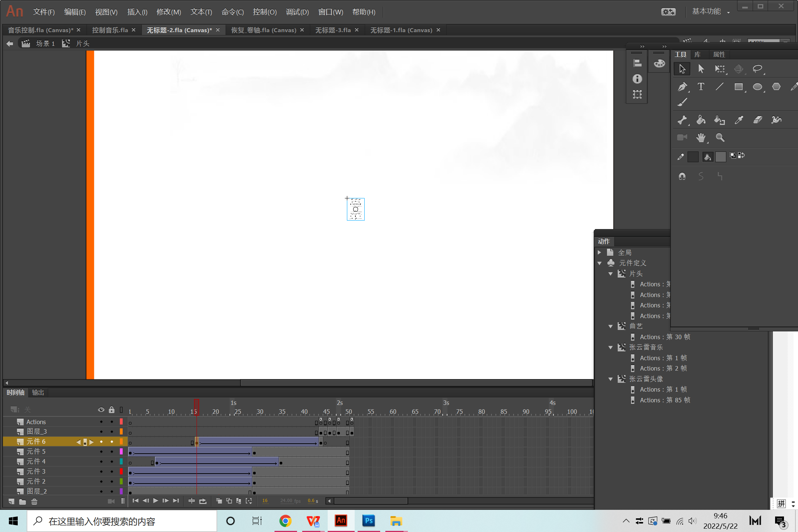Select the Oval tool
The height and width of the screenshot is (532, 798).
(757, 87)
